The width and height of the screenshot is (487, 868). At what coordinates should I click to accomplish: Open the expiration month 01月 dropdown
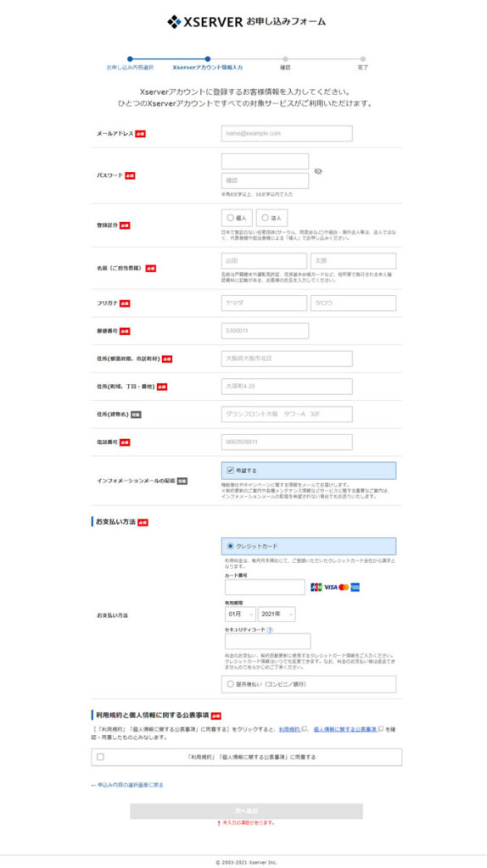click(240, 614)
